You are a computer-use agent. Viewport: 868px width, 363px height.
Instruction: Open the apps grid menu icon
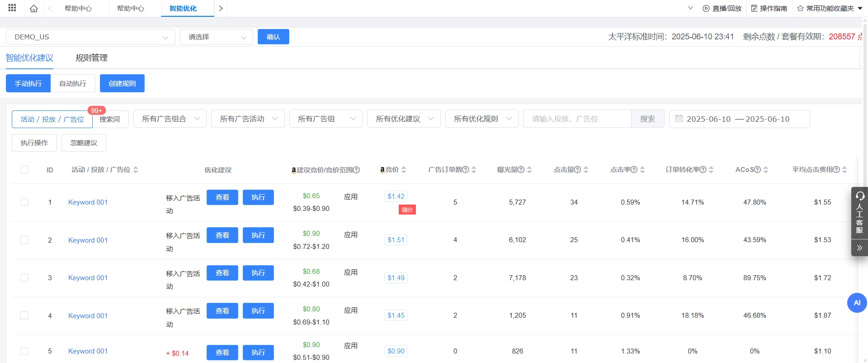pos(12,8)
